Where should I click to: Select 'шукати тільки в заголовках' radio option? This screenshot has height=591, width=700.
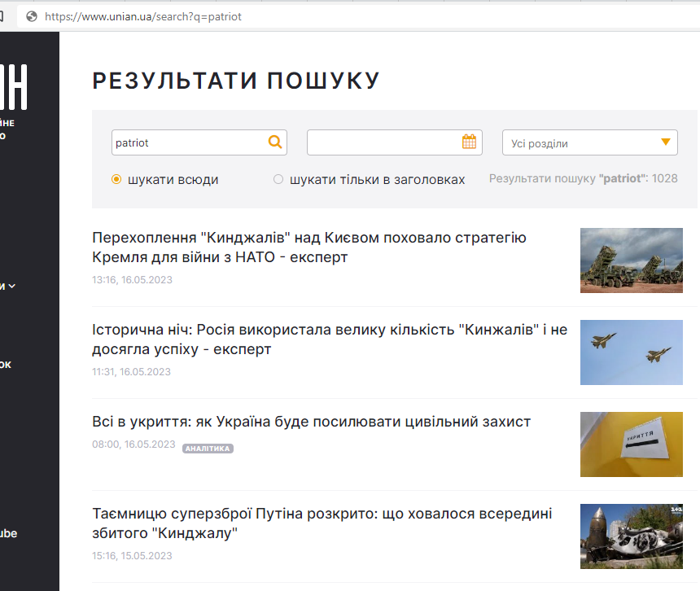278,179
